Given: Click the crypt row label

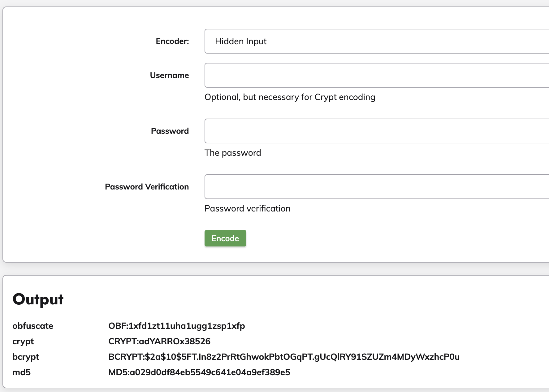Looking at the screenshot, I should click(x=23, y=341).
